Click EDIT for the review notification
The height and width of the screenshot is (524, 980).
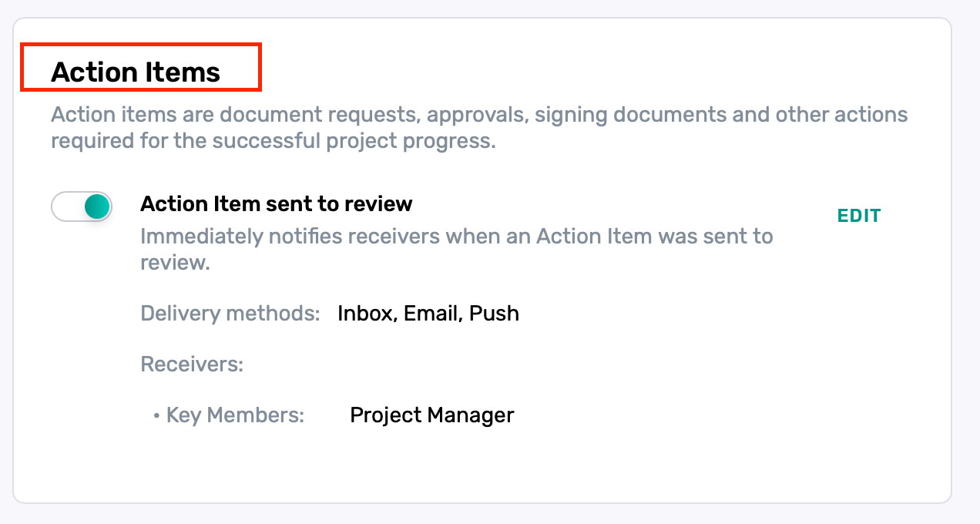[859, 216]
